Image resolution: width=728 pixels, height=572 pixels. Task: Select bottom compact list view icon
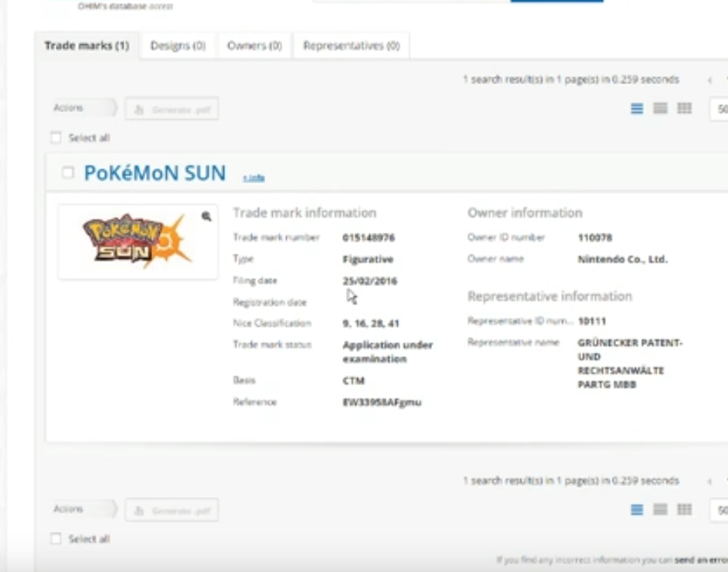point(660,509)
